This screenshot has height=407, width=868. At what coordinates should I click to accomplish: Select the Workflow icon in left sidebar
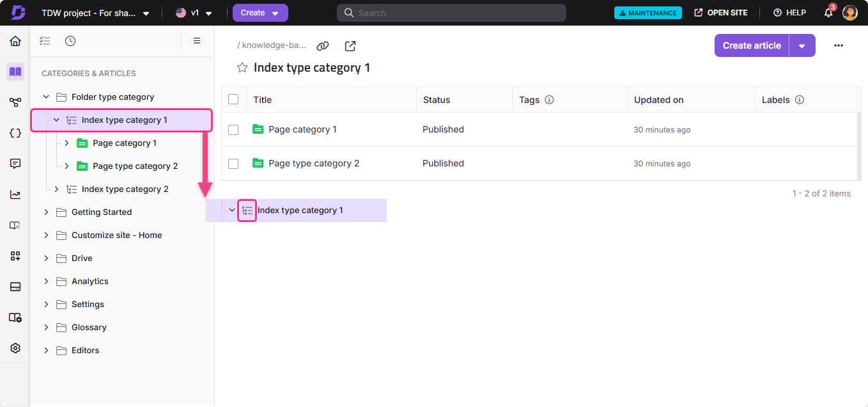15,102
